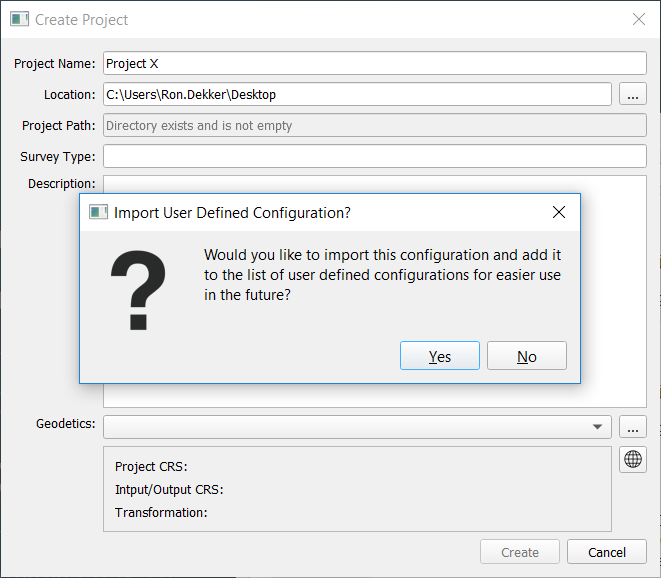Click the import confirmation message text
The width and height of the screenshot is (661, 578).
(x=382, y=275)
